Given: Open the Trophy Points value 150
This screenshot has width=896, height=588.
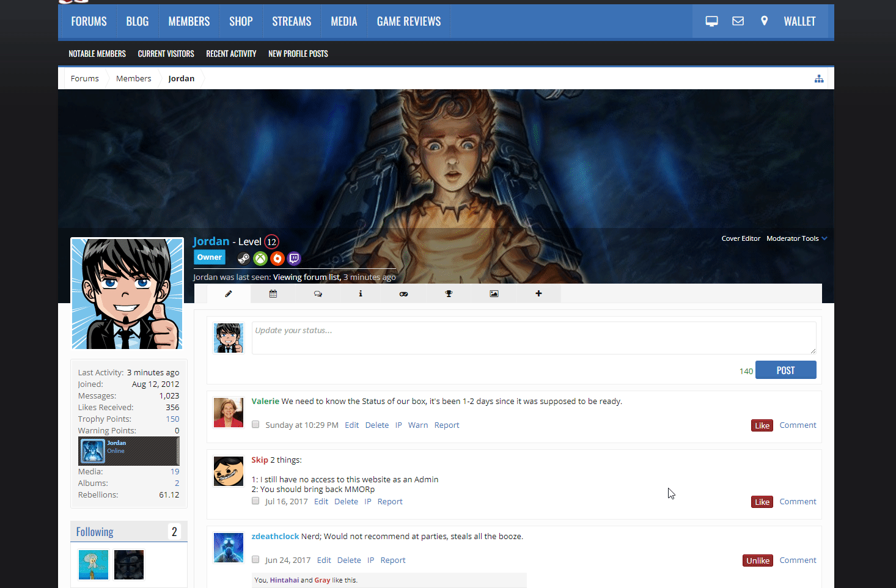Looking at the screenshot, I should click(172, 419).
